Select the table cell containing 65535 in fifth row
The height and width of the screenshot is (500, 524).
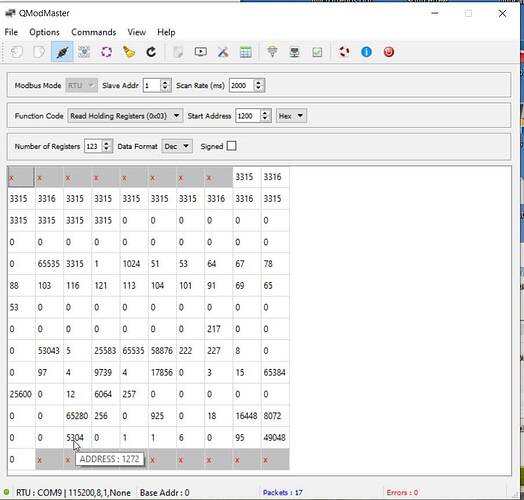click(49, 264)
